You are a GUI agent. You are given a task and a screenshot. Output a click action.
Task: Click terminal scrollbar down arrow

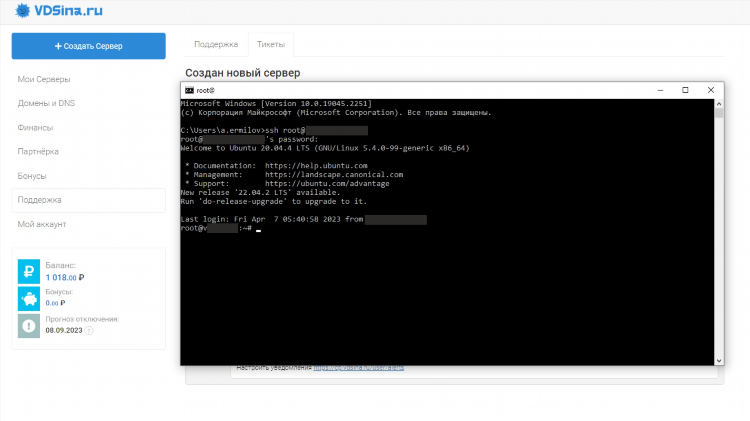pos(719,361)
